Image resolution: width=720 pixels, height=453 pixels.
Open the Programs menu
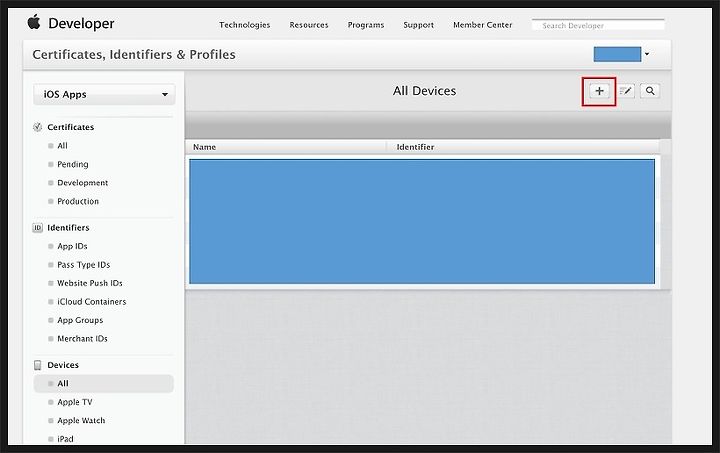coord(366,25)
